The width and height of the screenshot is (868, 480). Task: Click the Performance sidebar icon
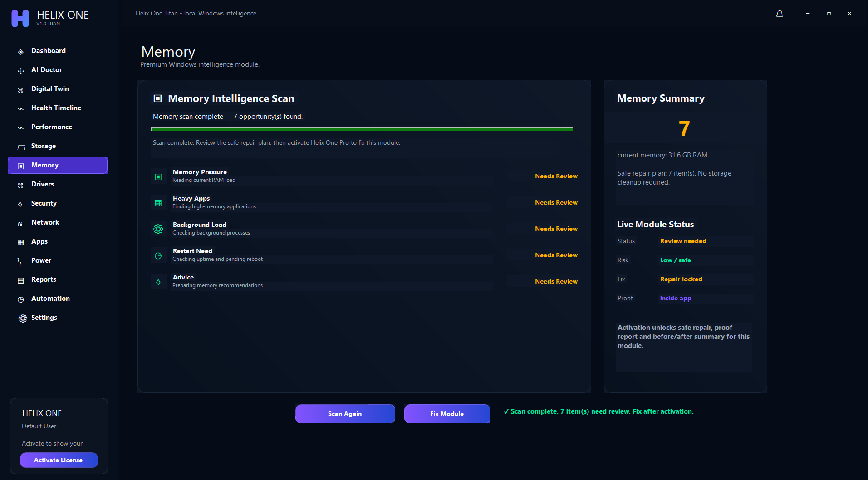click(20, 128)
